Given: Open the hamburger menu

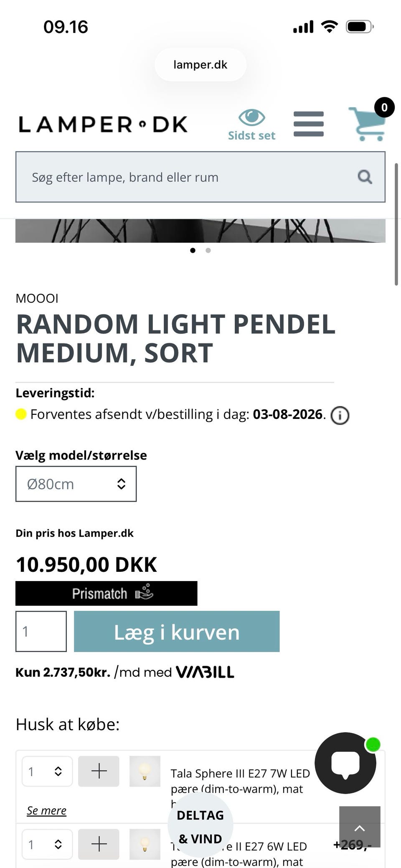Looking at the screenshot, I should [309, 124].
